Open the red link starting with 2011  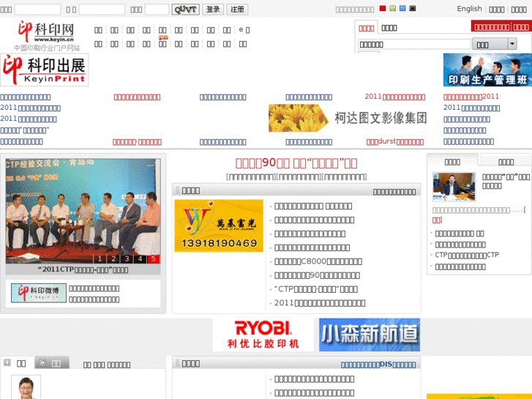click(x=395, y=97)
